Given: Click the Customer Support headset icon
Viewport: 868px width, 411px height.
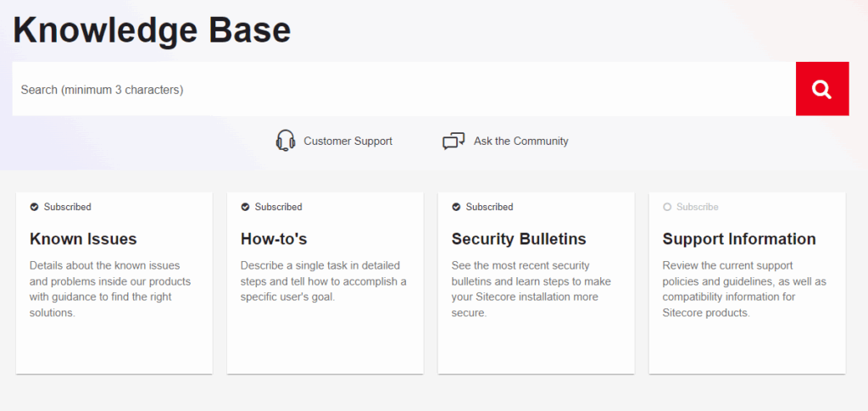Looking at the screenshot, I should pyautogui.click(x=286, y=141).
